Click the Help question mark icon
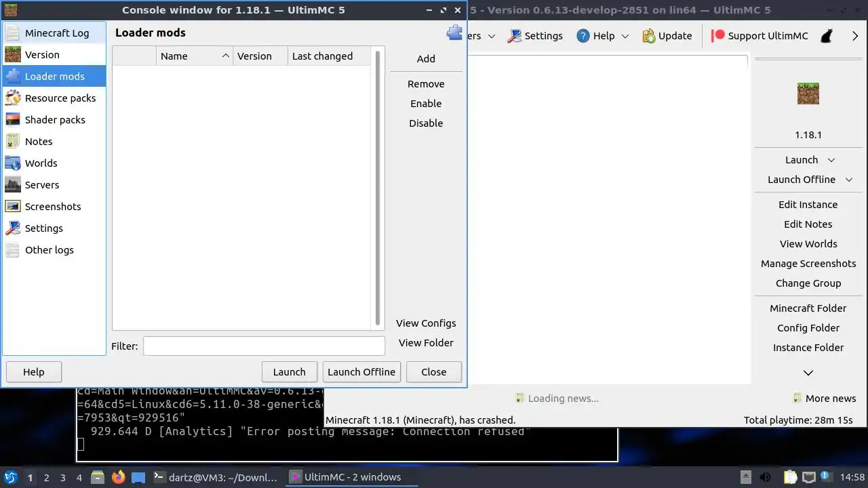Screen dimensions: 868x488 (583, 36)
